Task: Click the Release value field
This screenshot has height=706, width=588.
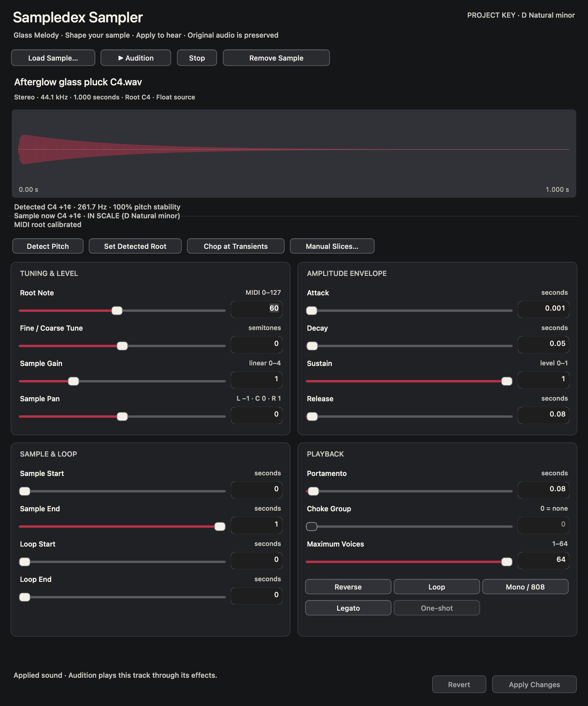Action: coord(543,415)
